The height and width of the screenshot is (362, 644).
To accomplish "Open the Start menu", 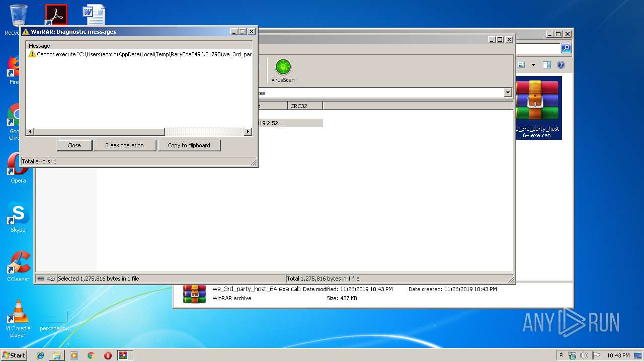I will point(14,355).
